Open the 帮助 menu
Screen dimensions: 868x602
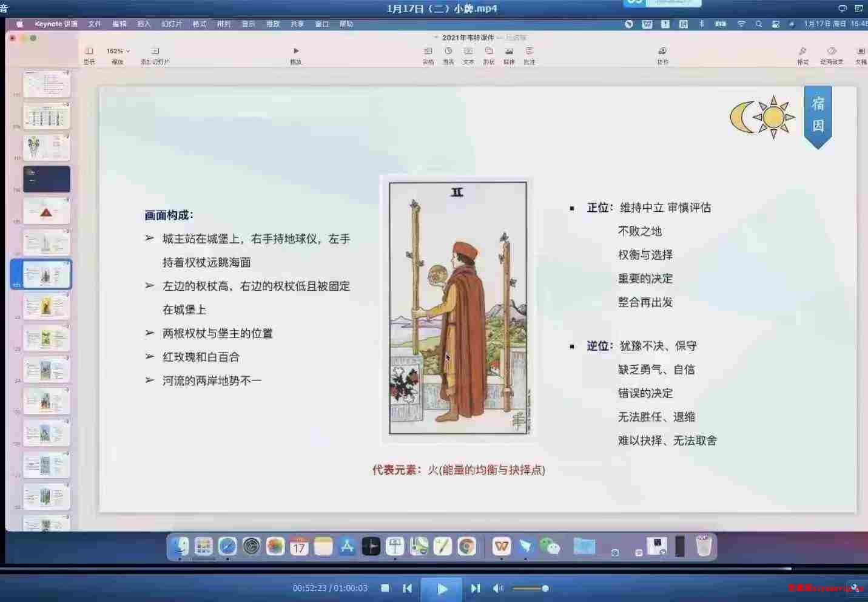pos(346,24)
